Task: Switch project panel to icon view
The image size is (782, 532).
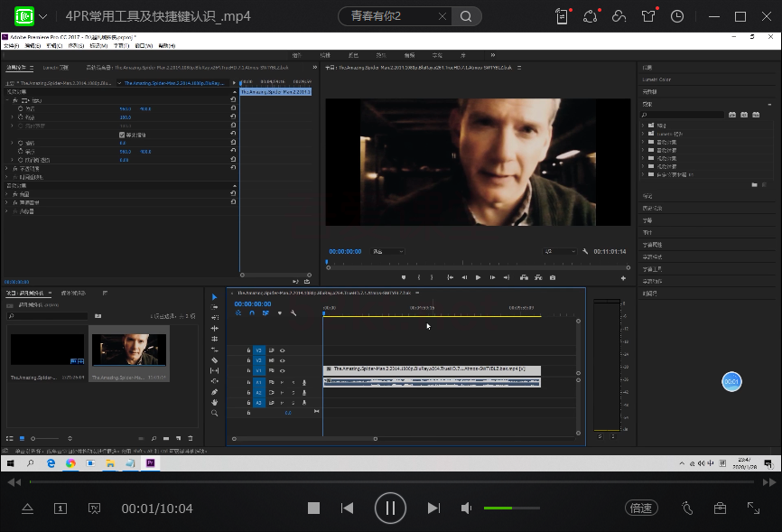Action: click(22, 439)
